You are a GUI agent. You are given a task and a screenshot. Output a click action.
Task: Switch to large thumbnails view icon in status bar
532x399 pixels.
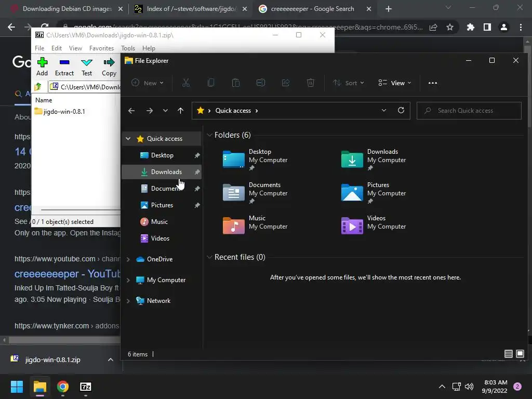click(x=520, y=354)
